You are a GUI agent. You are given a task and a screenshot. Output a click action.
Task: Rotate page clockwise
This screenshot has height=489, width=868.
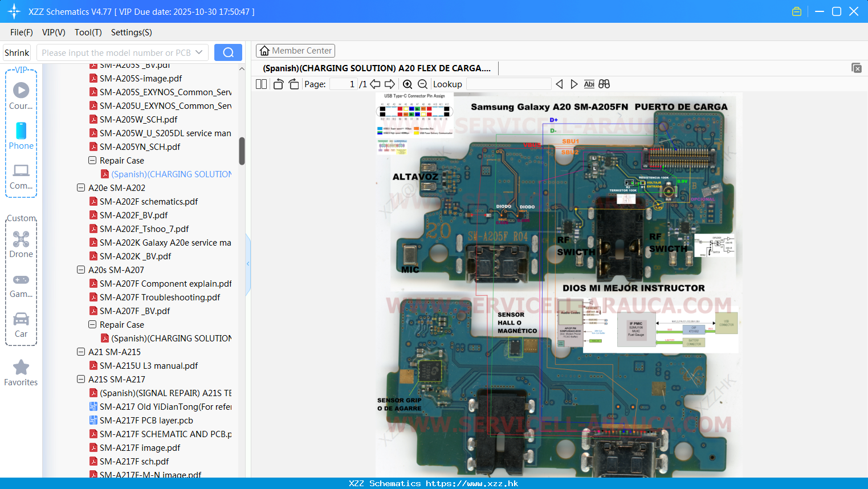(x=294, y=84)
